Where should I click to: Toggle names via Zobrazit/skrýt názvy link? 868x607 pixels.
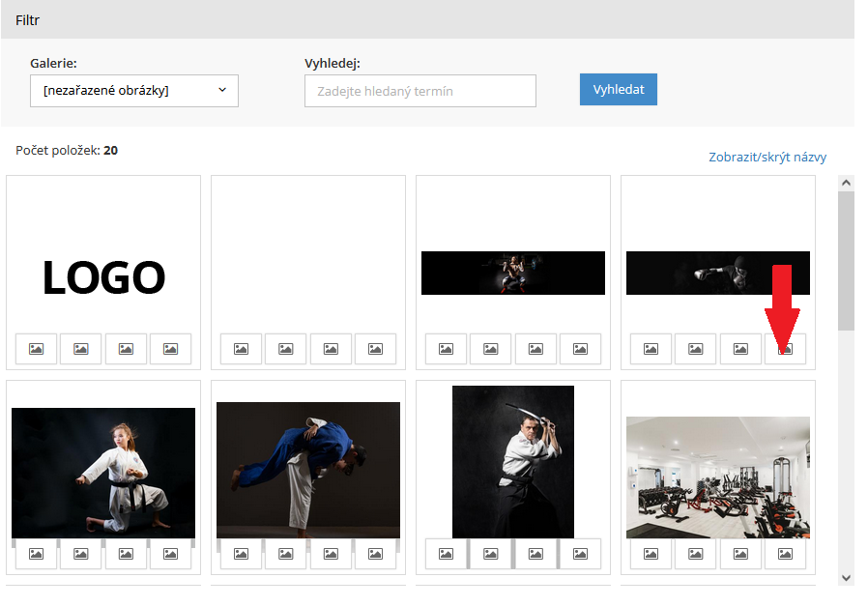coord(767,158)
